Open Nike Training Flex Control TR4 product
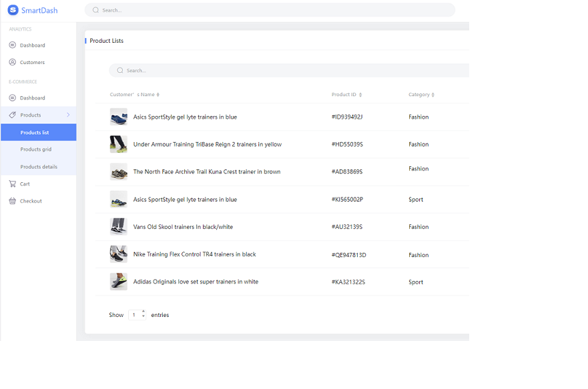588x389 pixels. click(x=194, y=254)
